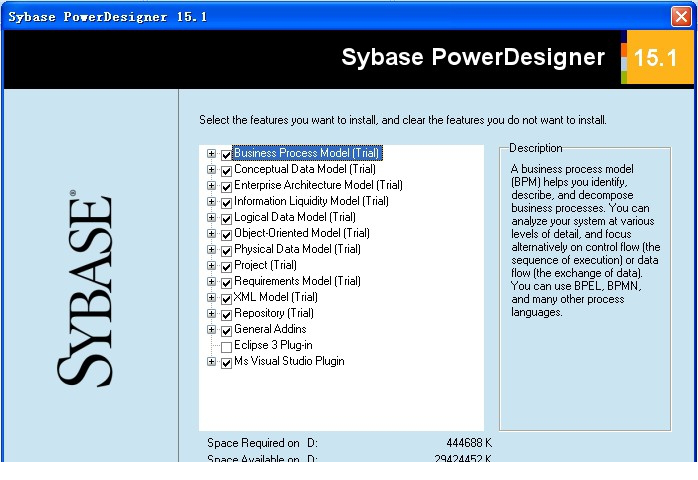Screen dimensions: 698x480
Task: Select the Business Process Model (Trial) label
Action: (x=307, y=153)
